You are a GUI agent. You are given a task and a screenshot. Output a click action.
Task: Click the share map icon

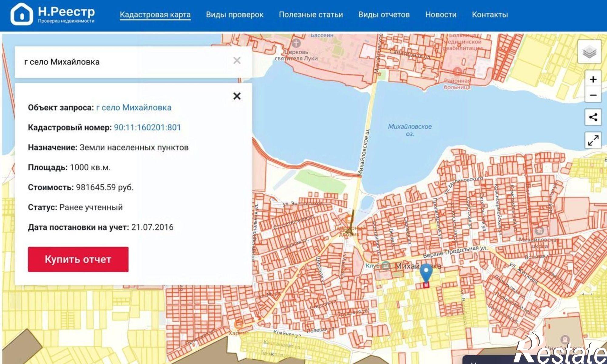click(x=593, y=117)
